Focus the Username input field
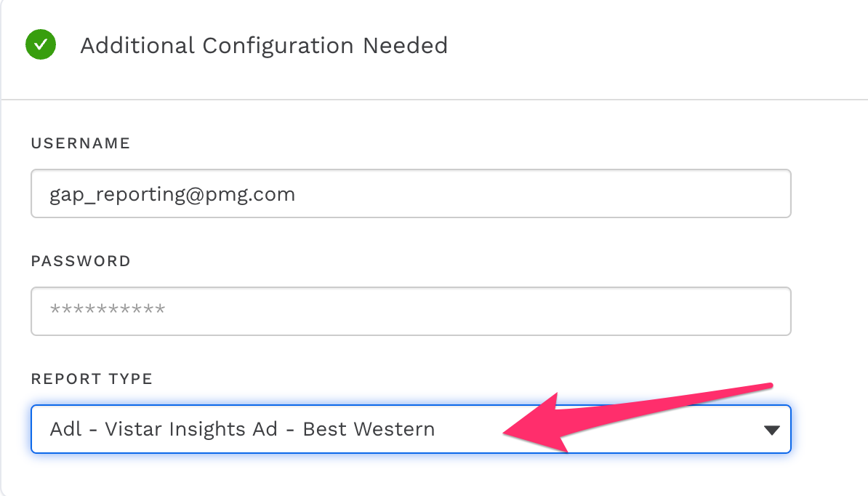Screen dimensions: 868x496 pyautogui.click(x=411, y=193)
